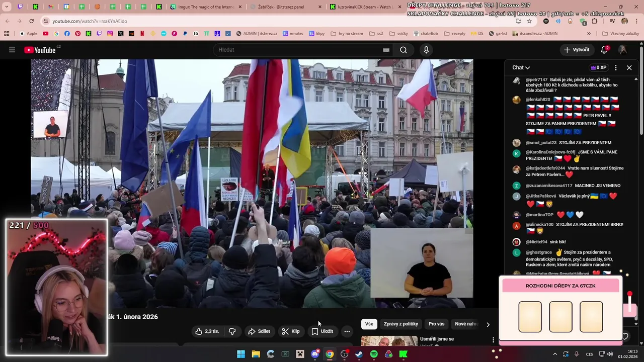Switch to the luzrovinaKICK Stream tab

tap(364, 7)
